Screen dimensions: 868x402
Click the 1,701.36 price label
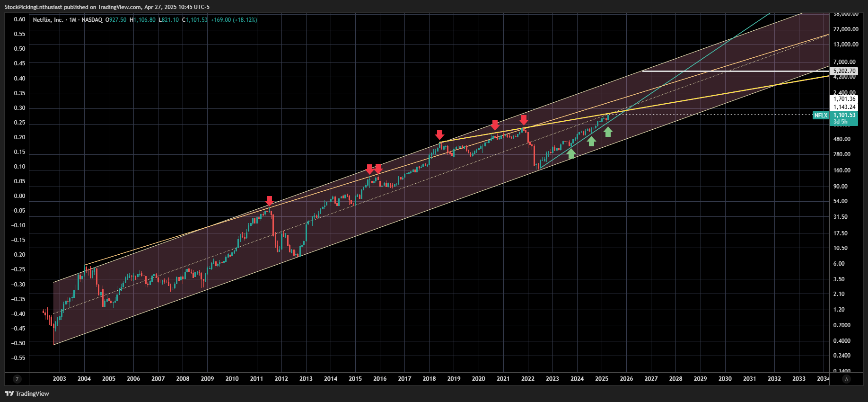(844, 99)
